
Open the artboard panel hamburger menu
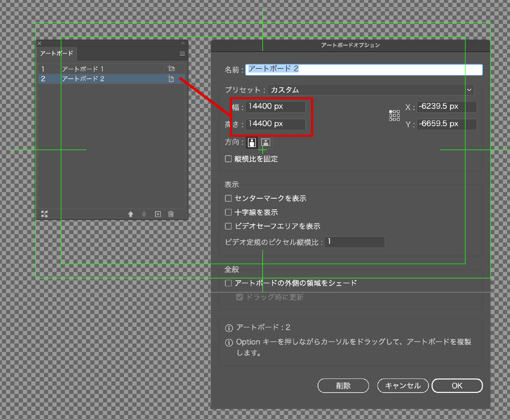click(182, 54)
